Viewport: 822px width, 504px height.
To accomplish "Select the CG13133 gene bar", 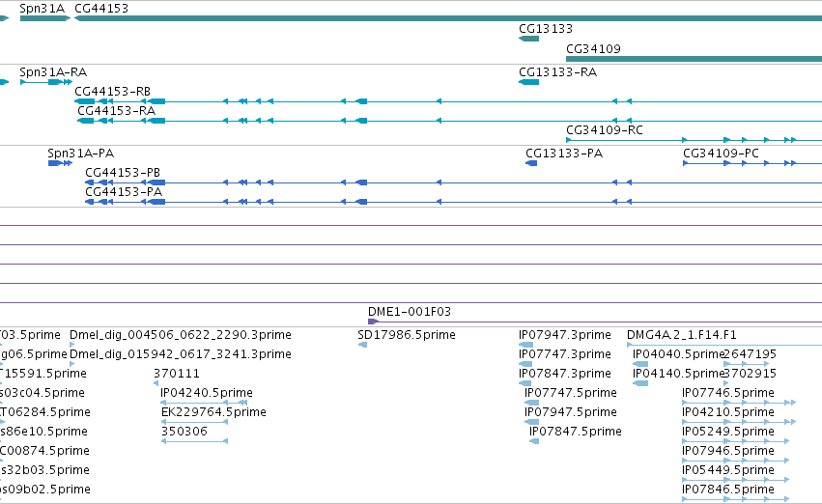I will pos(529,39).
